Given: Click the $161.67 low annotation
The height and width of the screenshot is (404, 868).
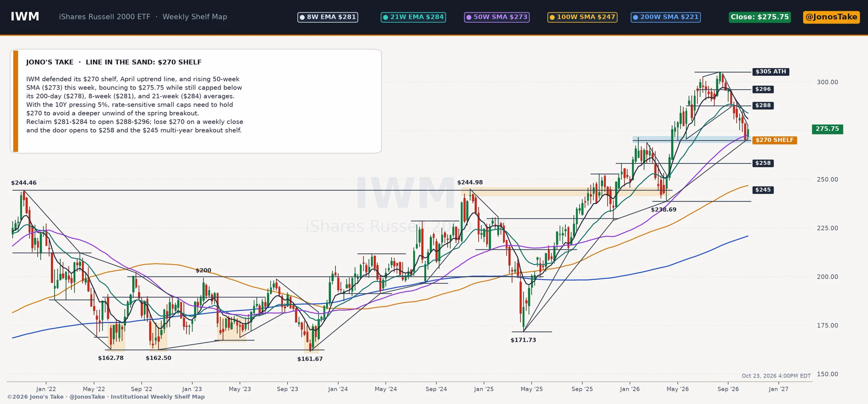Looking at the screenshot, I should [x=310, y=359].
